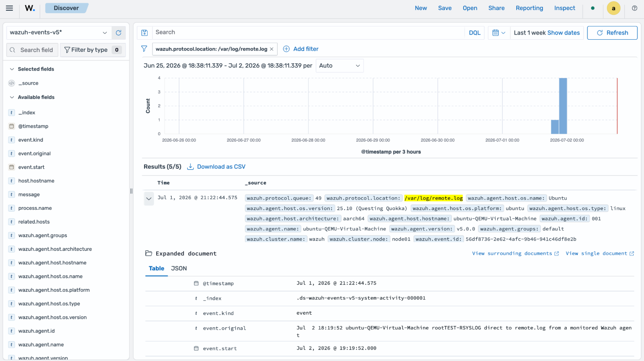Open the calendar quick date menu
The height and width of the screenshot is (361, 644).
tap(499, 32)
